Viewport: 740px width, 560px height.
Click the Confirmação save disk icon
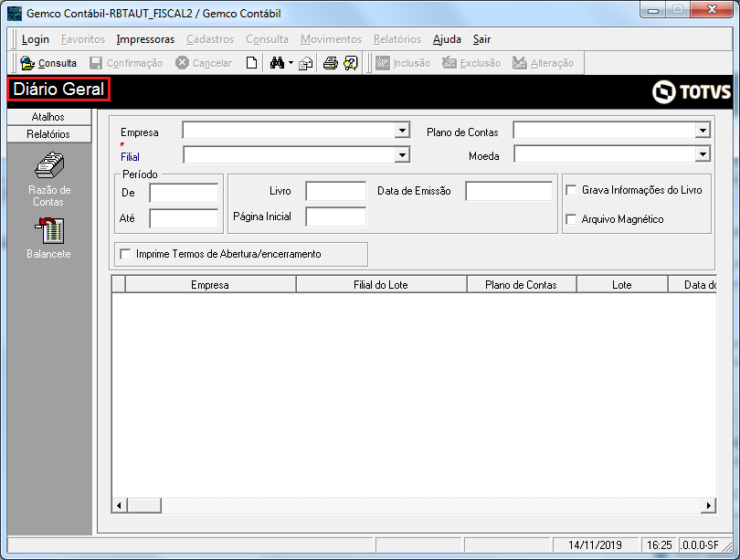[96, 63]
